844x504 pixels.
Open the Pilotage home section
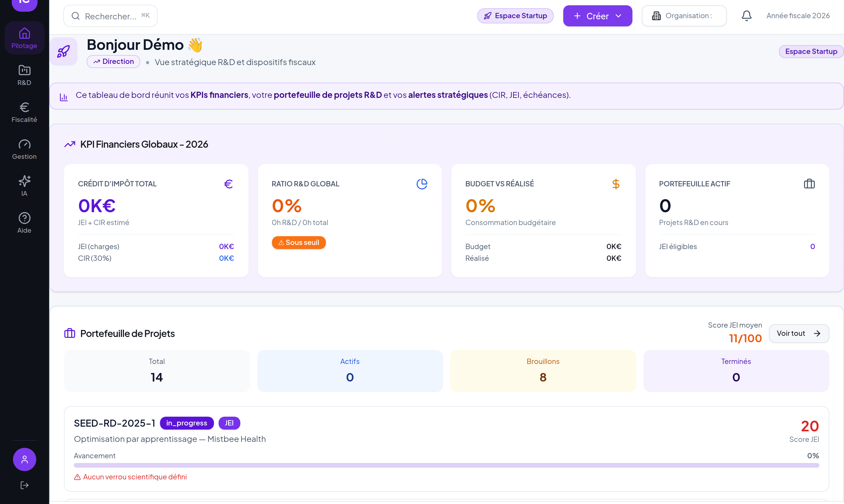[x=24, y=38]
